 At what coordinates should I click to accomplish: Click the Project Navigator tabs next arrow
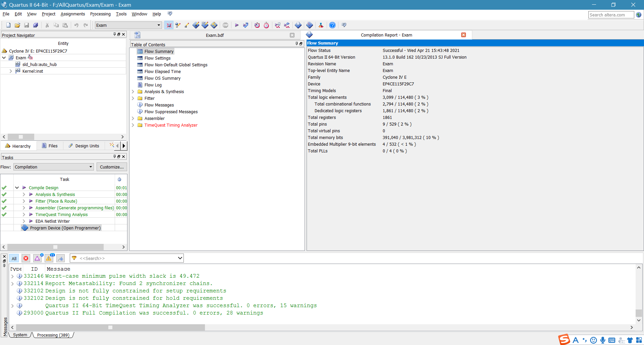[124, 146]
